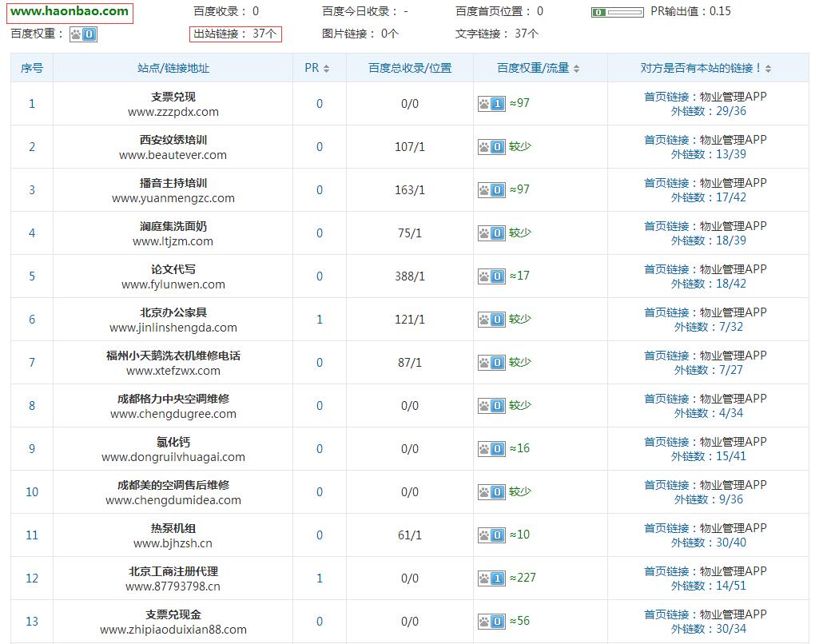Click the 百度总收录/位置 column header
This screenshot has width=815, height=644.
coord(410,69)
